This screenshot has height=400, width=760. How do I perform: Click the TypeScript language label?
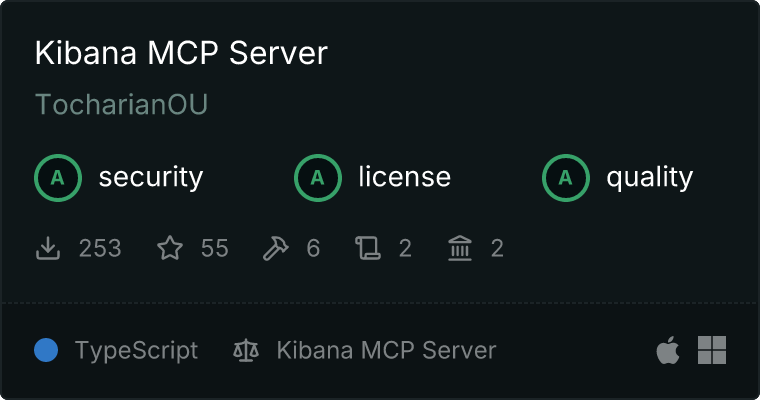(137, 351)
